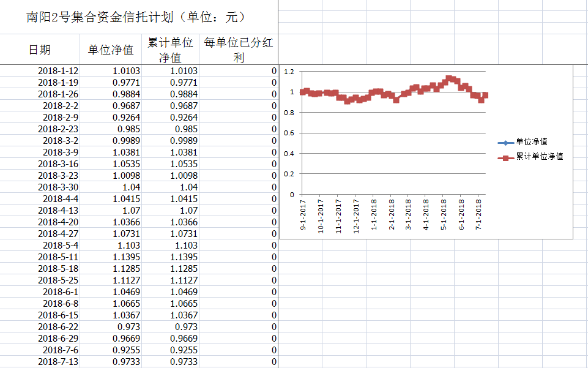Click the red legend marker for 累计单位净值
This screenshot has height=368, width=588.
pyautogui.click(x=505, y=157)
